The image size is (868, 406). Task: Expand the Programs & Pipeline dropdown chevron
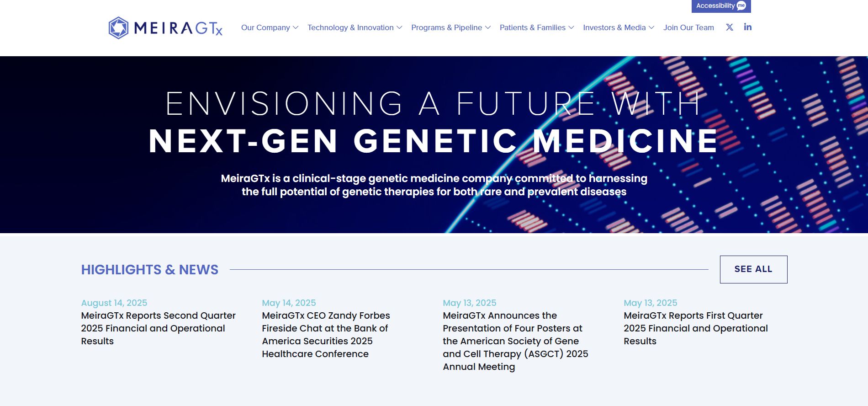(488, 28)
